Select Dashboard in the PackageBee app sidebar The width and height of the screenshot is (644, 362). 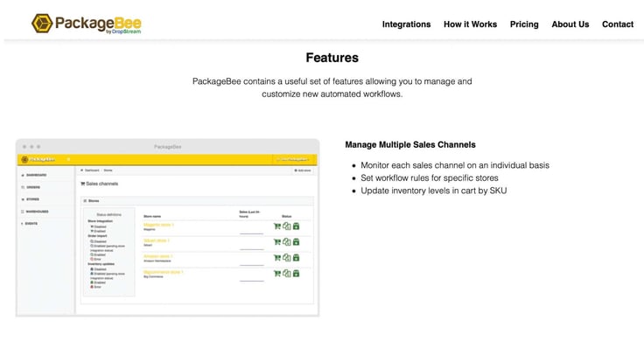(x=36, y=175)
